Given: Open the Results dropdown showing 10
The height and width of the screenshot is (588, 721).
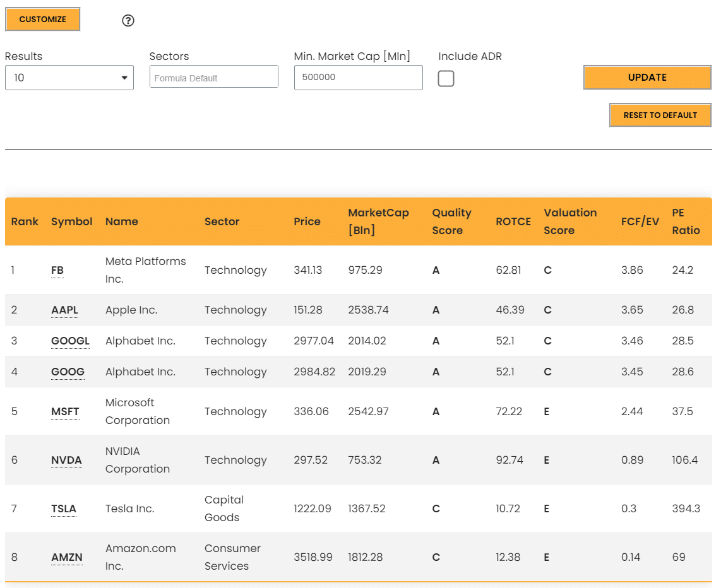Looking at the screenshot, I should [x=69, y=78].
